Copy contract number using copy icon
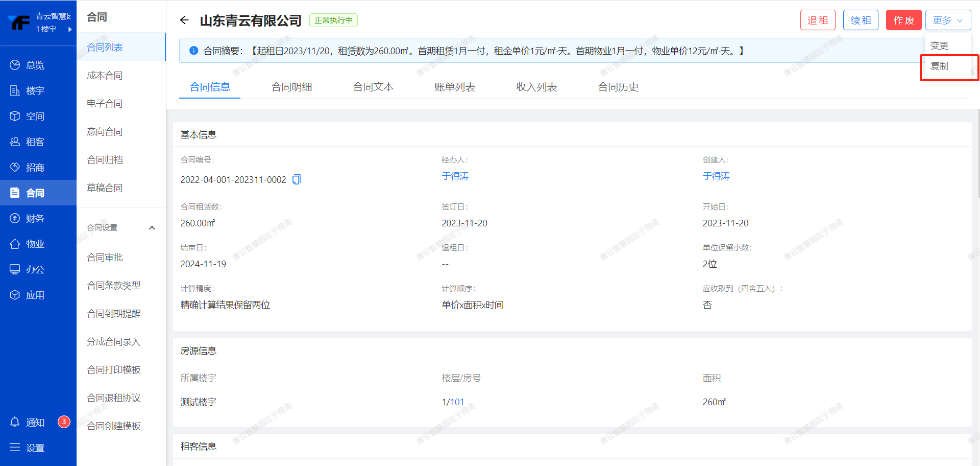Image resolution: width=980 pixels, height=466 pixels. [x=297, y=179]
